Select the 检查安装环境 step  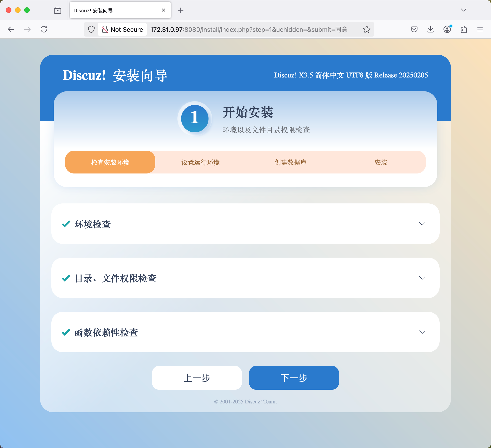(110, 162)
